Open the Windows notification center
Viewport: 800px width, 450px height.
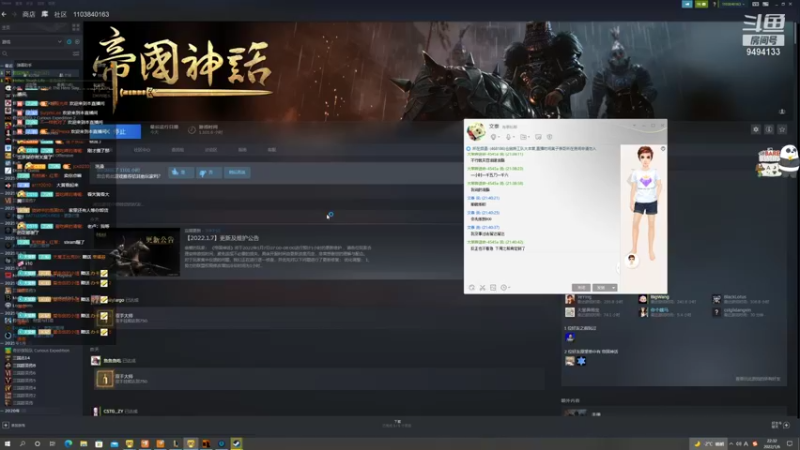pyautogui.click(x=789, y=444)
